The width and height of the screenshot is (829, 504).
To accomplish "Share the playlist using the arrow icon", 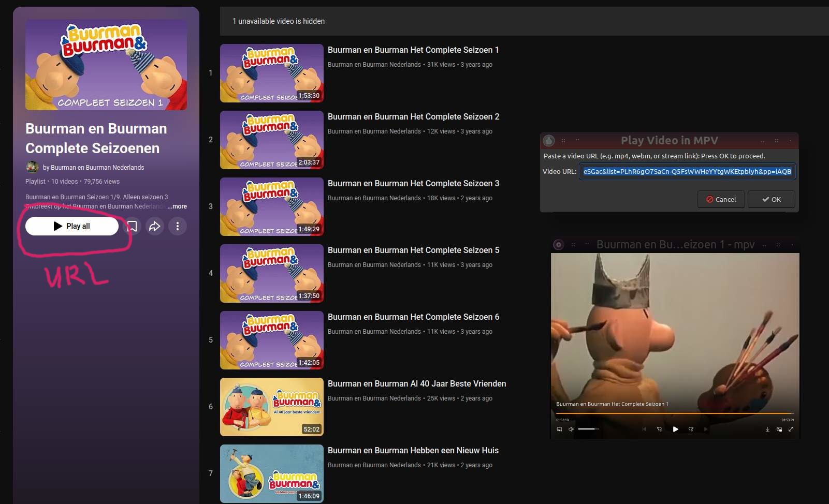I will (155, 226).
